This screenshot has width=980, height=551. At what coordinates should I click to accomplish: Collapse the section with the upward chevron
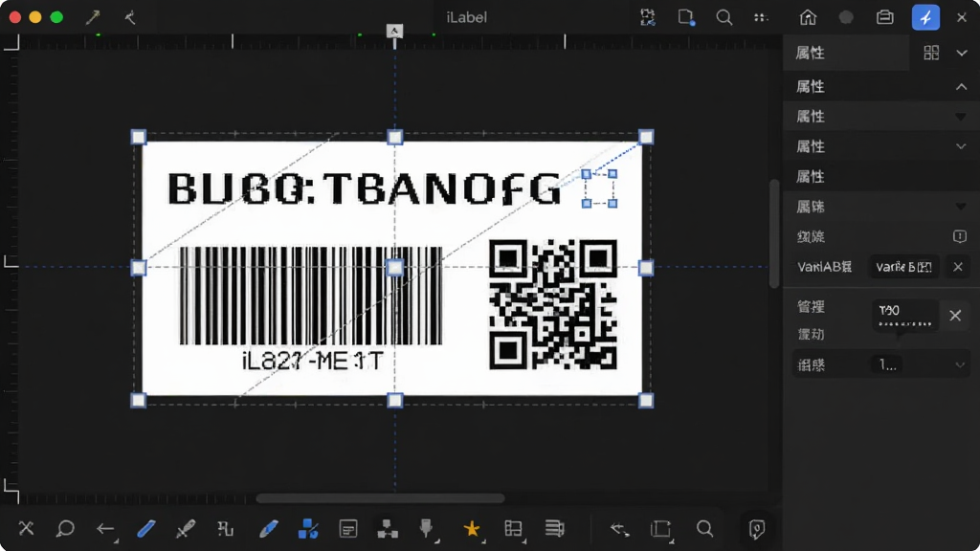[x=961, y=87]
